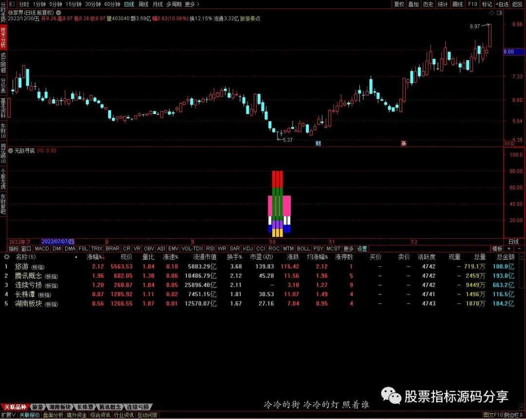Select the 月线 monthly period

(x=157, y=4)
